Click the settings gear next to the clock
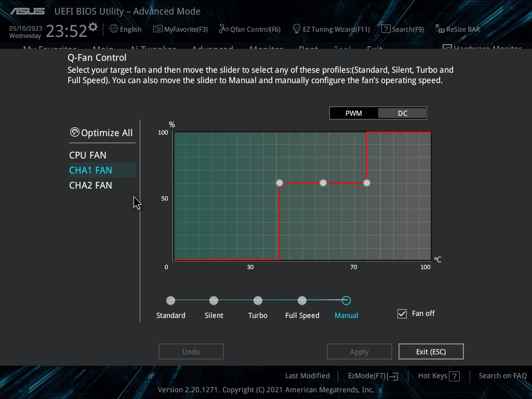The image size is (532, 399). coord(93,26)
